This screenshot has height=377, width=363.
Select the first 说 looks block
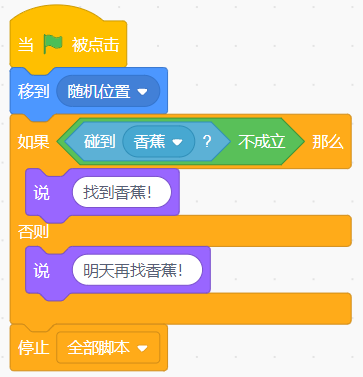[41, 193]
